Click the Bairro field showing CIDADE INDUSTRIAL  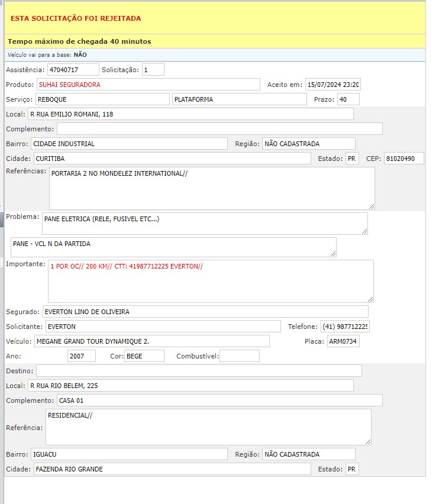point(128,144)
